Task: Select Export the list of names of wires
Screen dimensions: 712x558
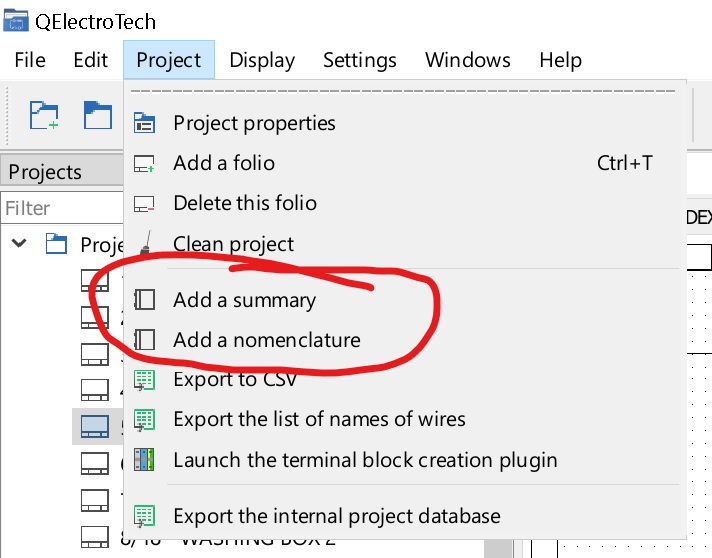Action: pyautogui.click(x=319, y=420)
